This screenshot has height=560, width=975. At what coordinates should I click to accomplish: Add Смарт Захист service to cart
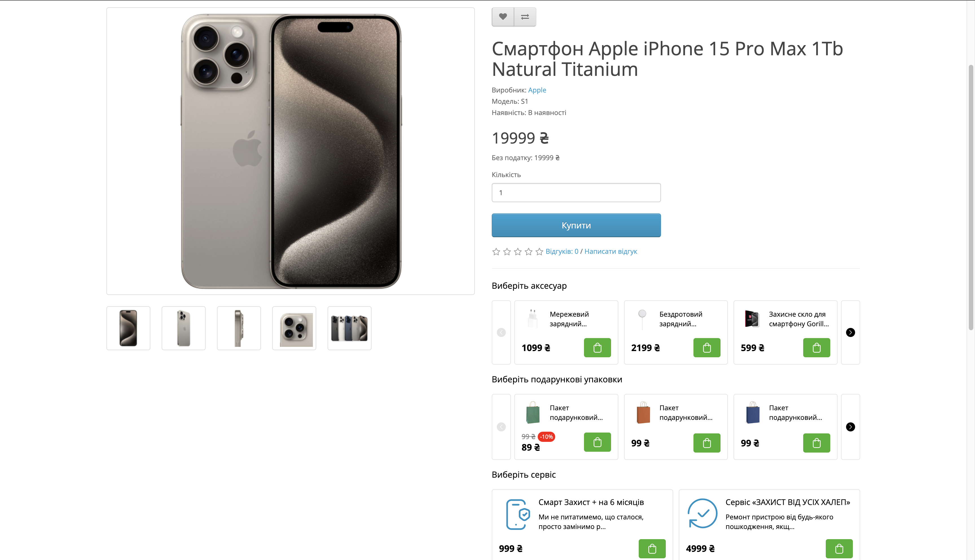click(x=652, y=548)
